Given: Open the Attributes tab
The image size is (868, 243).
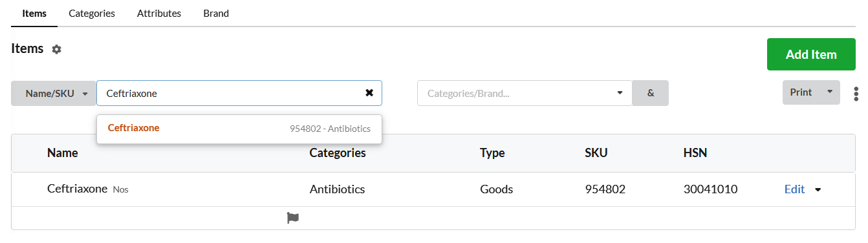Looking at the screenshot, I should 159,13.
